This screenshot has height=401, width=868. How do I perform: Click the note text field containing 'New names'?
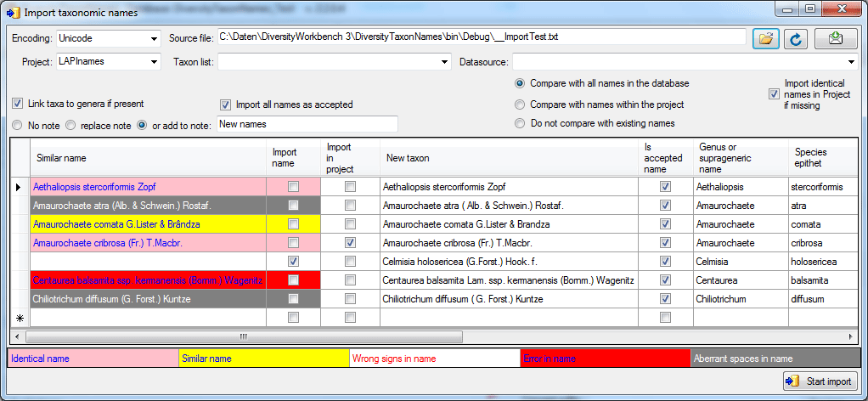pyautogui.click(x=307, y=124)
